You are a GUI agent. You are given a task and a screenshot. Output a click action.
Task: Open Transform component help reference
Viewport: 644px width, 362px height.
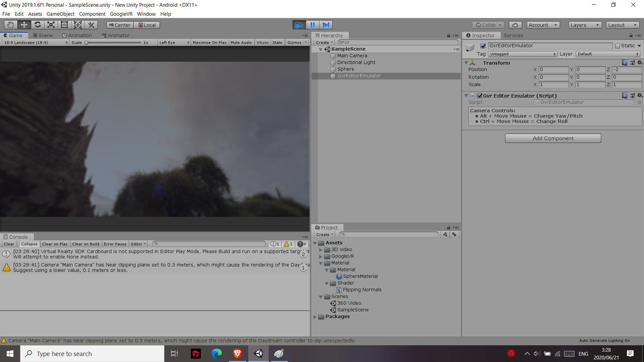coord(625,63)
